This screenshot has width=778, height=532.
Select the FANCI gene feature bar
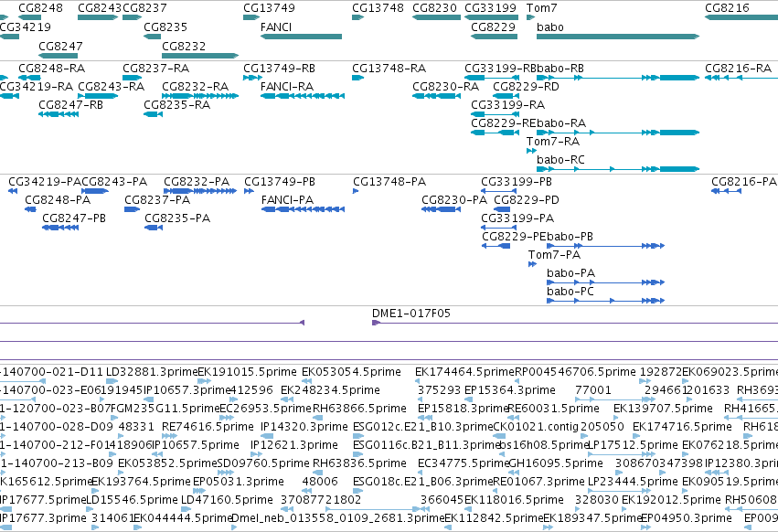(x=301, y=37)
